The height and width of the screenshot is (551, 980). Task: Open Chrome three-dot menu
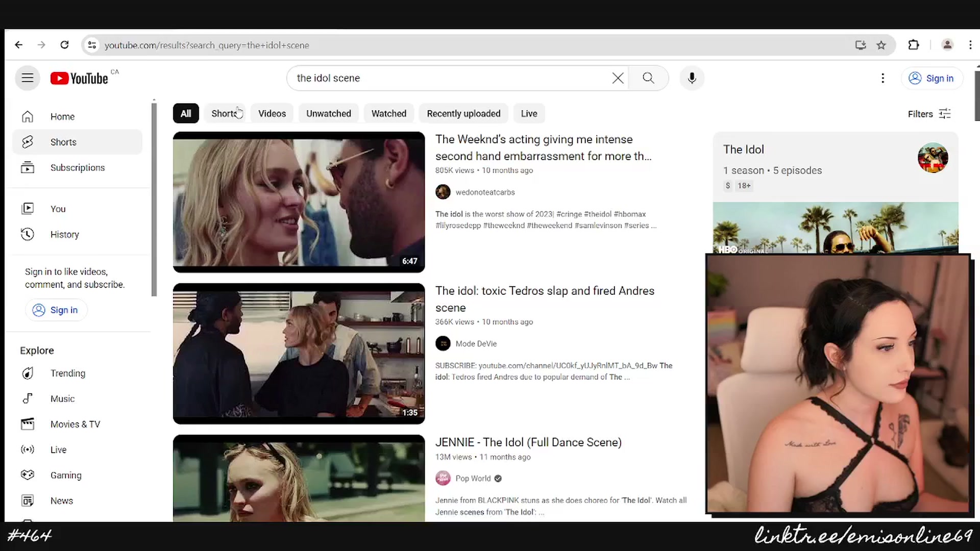[970, 45]
